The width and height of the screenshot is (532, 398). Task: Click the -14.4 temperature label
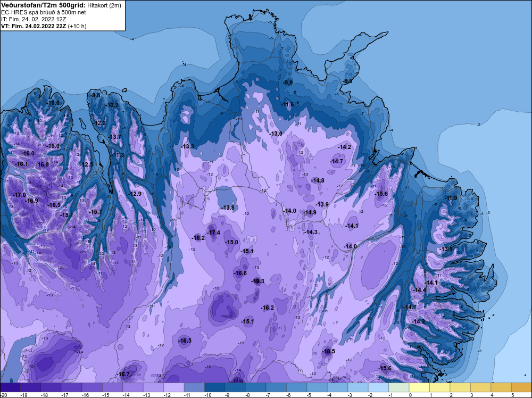[420, 290]
